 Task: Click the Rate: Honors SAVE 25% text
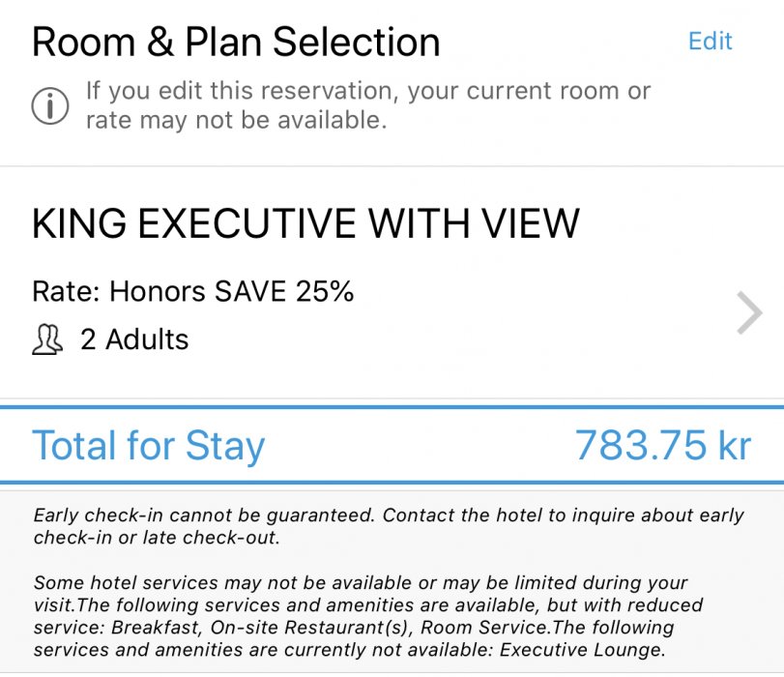[x=193, y=291]
